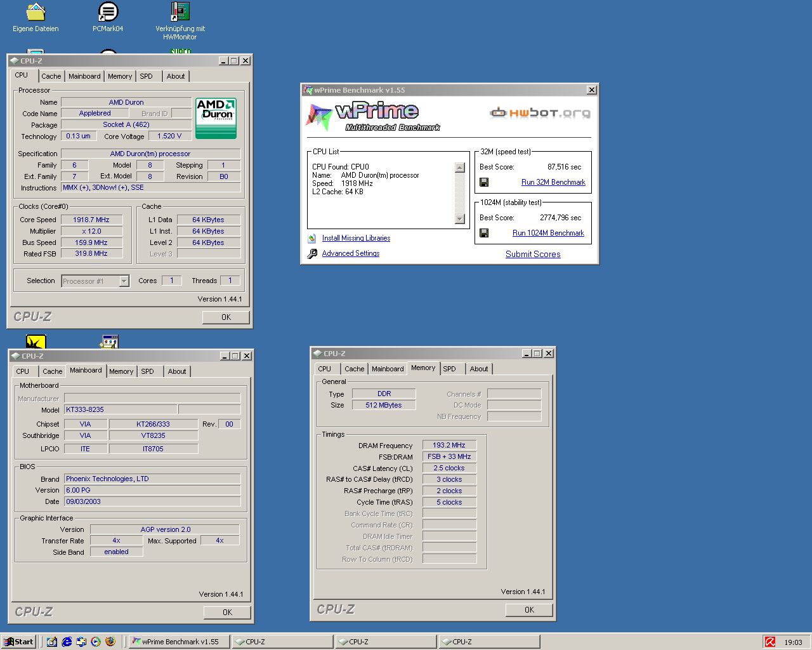Click the Rated FSB 319.8 MHz field

91,253
